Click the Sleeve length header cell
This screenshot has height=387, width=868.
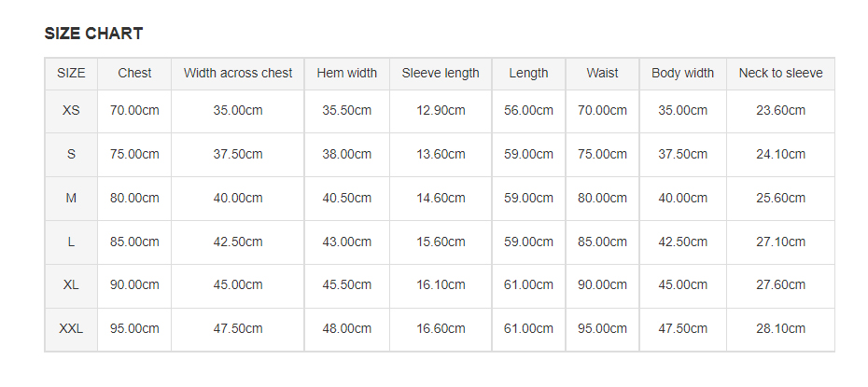[x=441, y=73]
